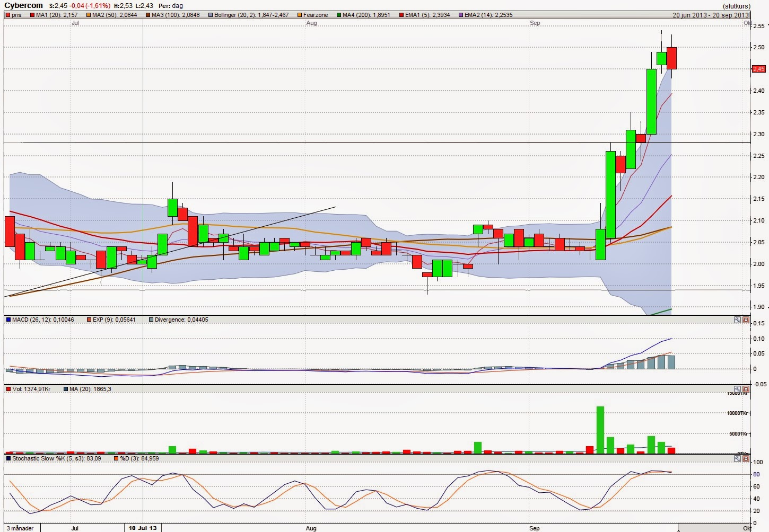Click the '-0,04 (-1,61%)' price change

90,6
